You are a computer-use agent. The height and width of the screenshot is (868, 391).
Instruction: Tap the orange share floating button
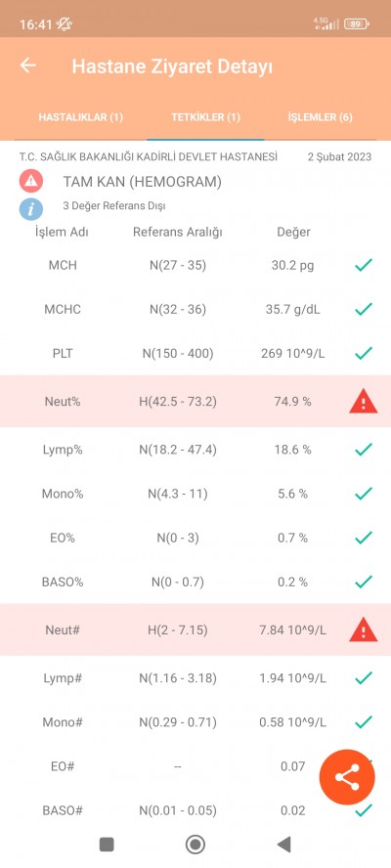tap(347, 777)
